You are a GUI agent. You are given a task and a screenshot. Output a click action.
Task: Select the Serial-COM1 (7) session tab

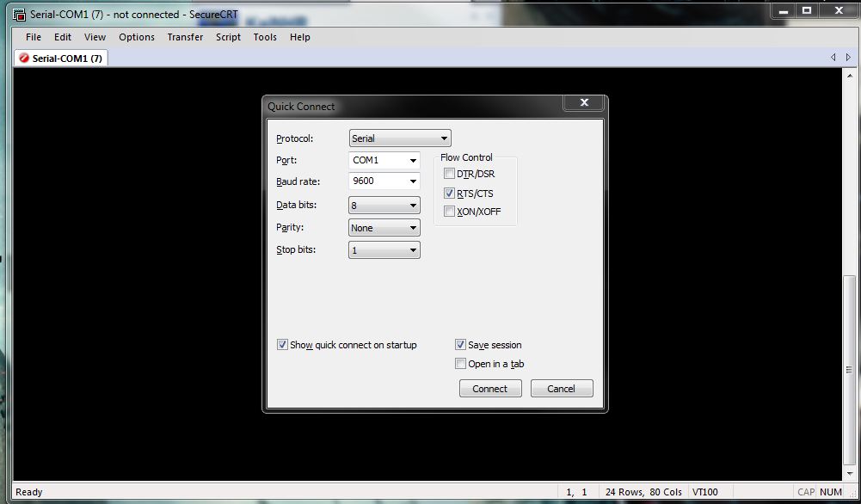[61, 58]
